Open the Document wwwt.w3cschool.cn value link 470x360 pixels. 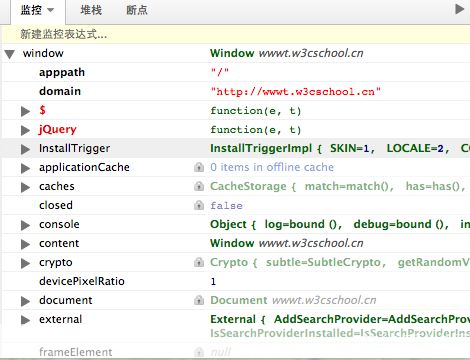pos(293,300)
